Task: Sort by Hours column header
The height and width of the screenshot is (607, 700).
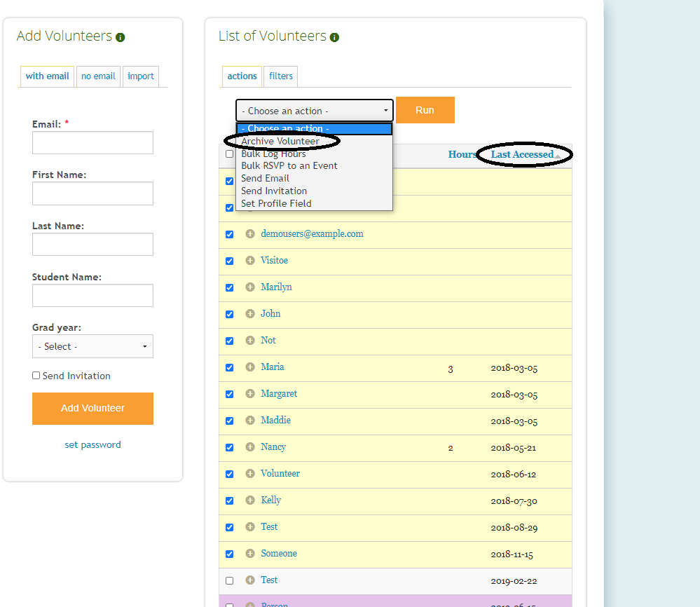Action: click(462, 154)
